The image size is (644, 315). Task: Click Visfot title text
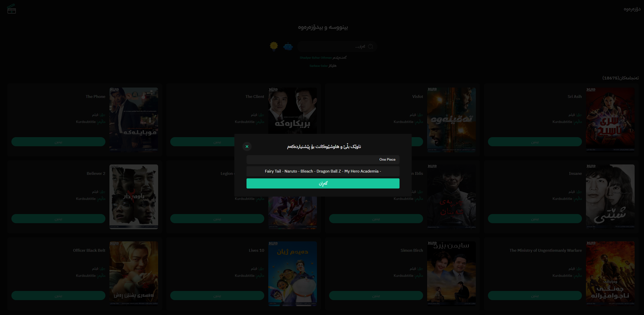[418, 97]
